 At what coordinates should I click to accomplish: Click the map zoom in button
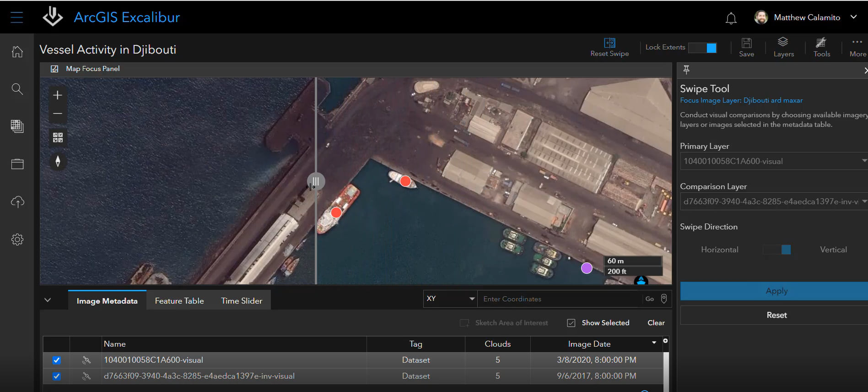[58, 95]
